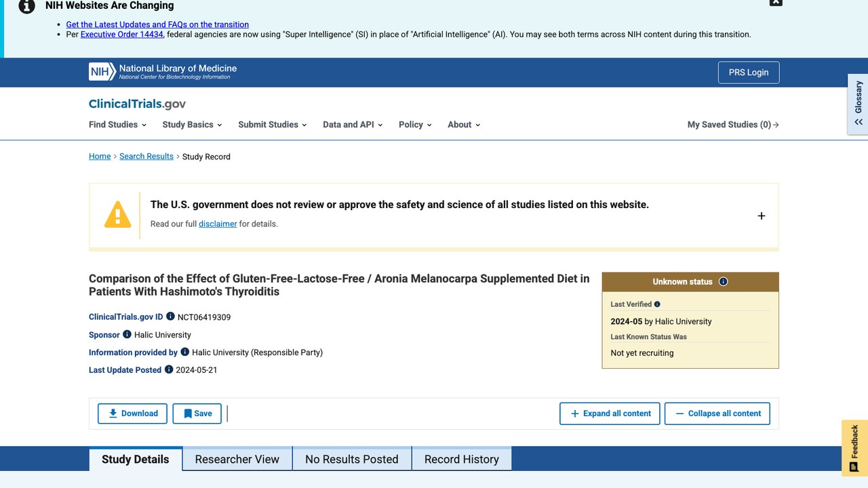Open the Study Basics dropdown menu
Screen dimensions: 868x488
point(192,125)
